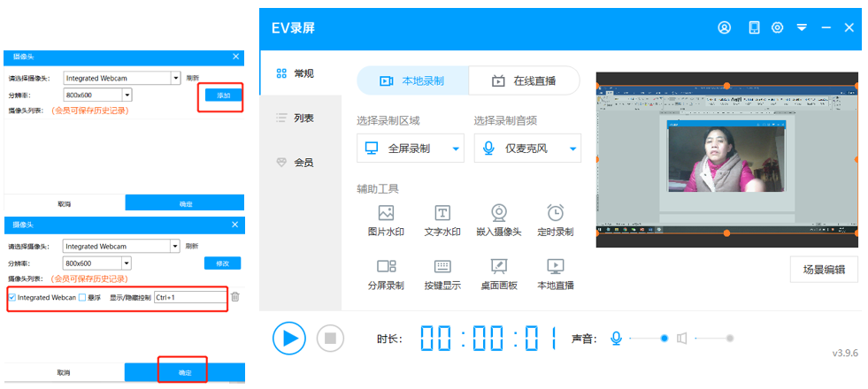The width and height of the screenshot is (868, 389).
Task: Click 刷新 refresh in the 添加 dialog
Action: click(x=193, y=78)
